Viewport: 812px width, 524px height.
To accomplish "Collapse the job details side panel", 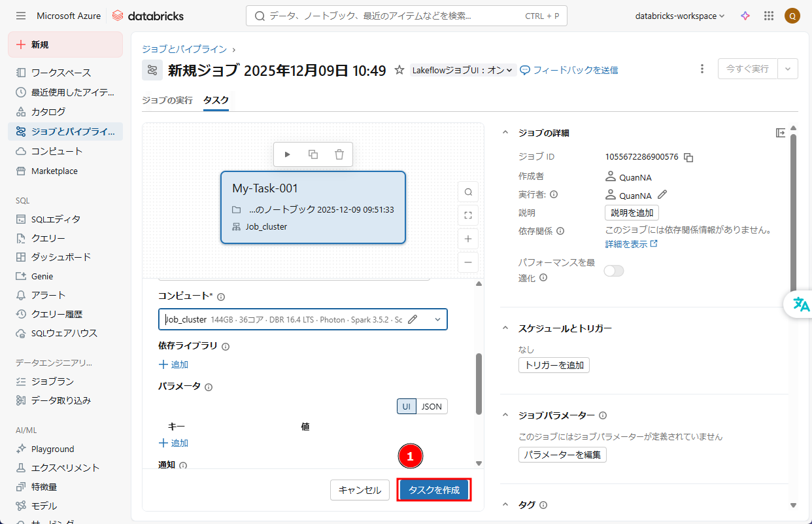I will click(780, 133).
